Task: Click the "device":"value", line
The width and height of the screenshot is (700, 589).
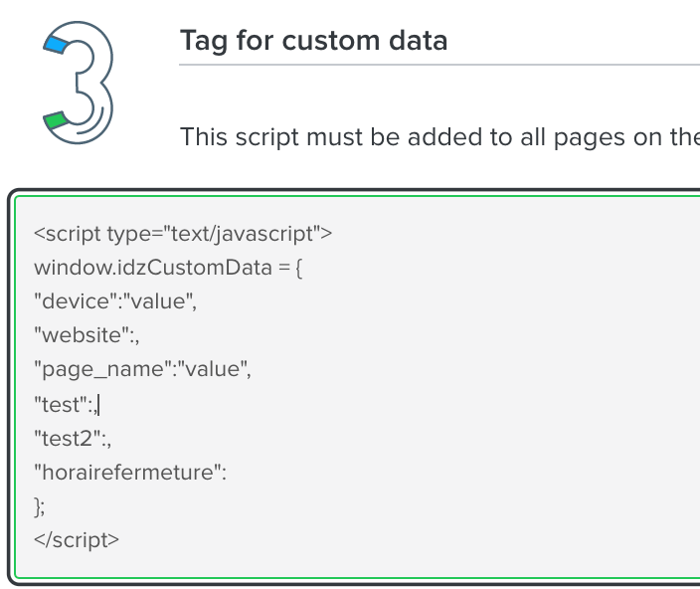Action: (115, 301)
